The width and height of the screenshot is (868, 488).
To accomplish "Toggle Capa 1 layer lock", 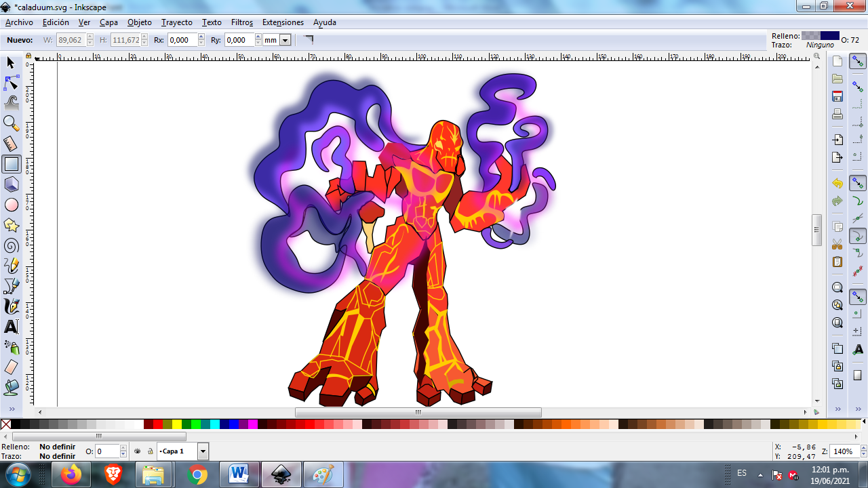I will click(x=150, y=451).
